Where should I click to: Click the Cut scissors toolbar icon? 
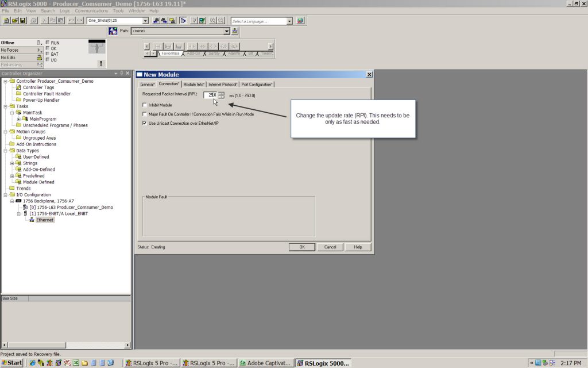(x=44, y=21)
